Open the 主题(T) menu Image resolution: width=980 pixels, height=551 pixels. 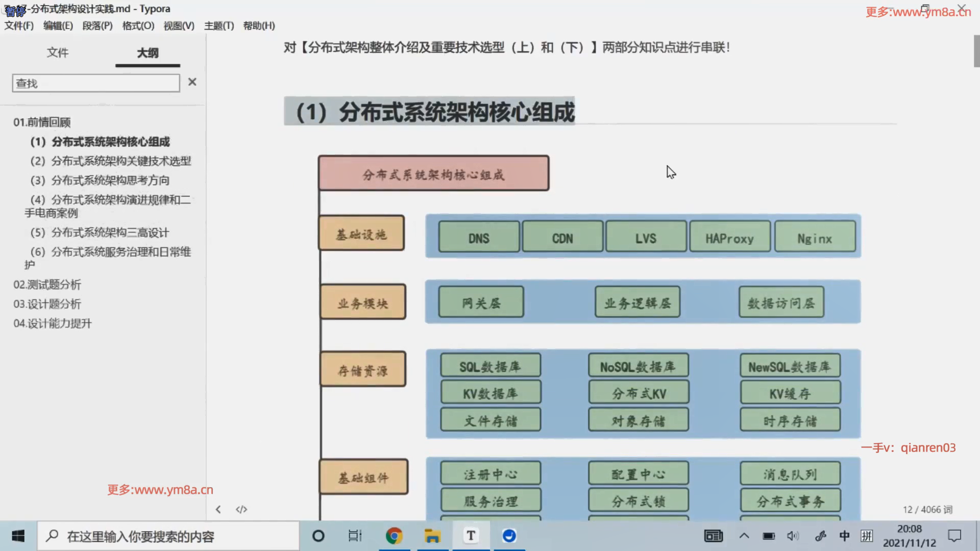coord(219,26)
